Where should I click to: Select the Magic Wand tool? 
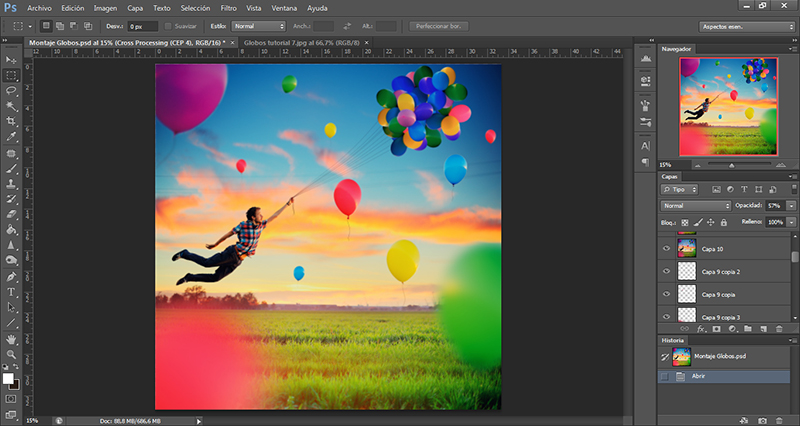11,106
